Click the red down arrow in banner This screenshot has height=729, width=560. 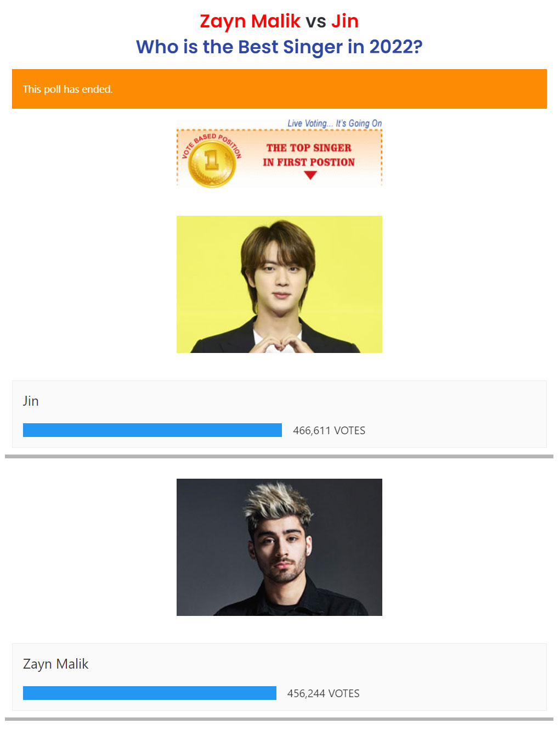point(310,175)
